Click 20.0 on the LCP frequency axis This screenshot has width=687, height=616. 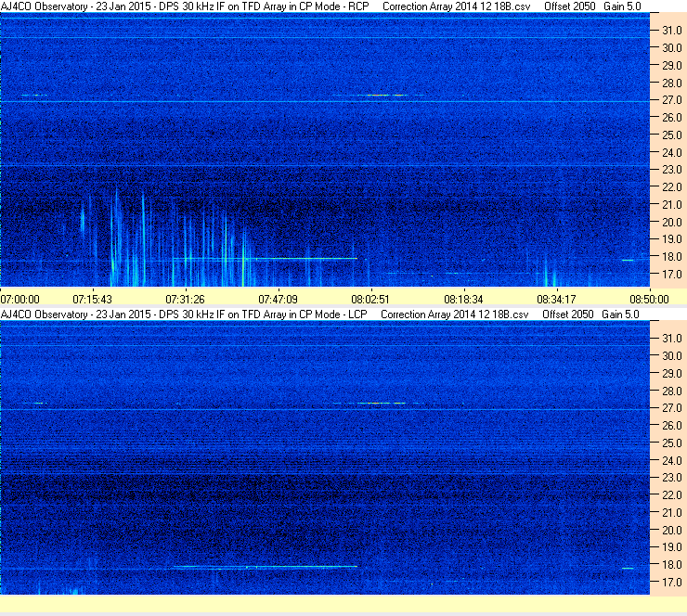671,531
